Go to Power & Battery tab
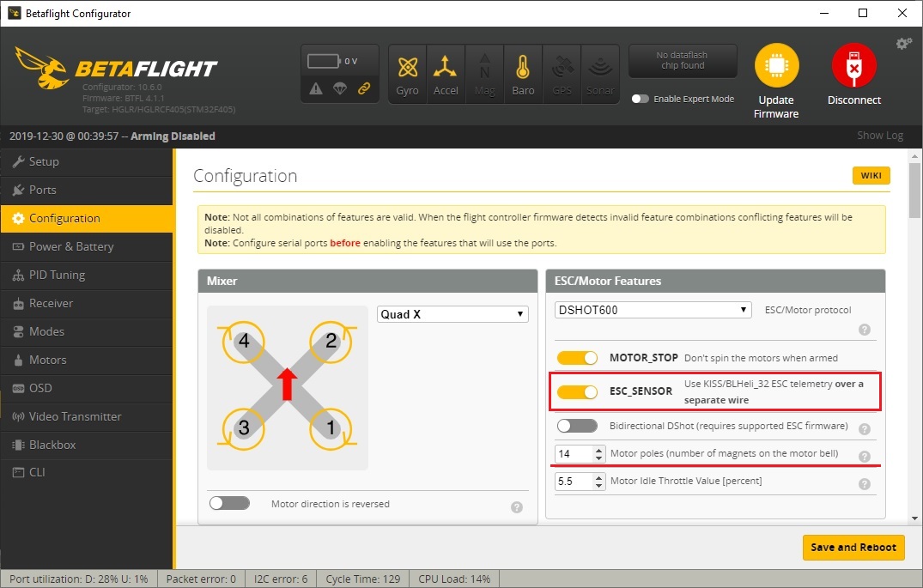 [x=87, y=246]
